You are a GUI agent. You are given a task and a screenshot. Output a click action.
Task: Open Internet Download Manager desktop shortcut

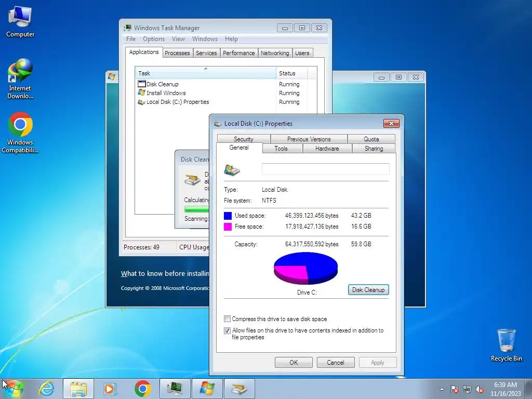click(20, 79)
